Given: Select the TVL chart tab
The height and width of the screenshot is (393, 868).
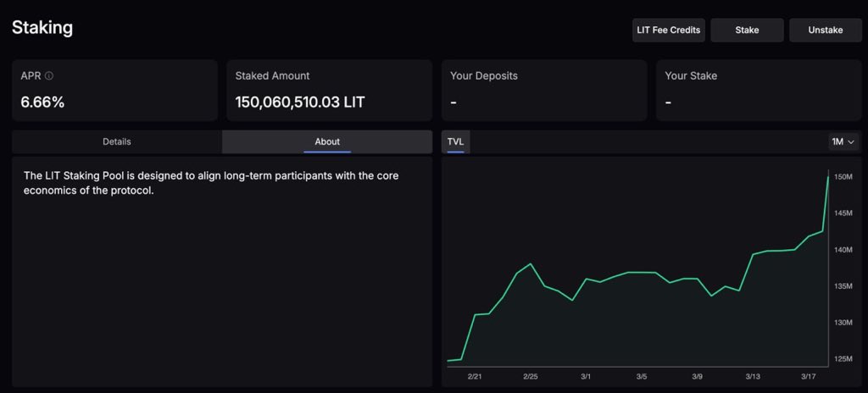Looking at the screenshot, I should 455,141.
